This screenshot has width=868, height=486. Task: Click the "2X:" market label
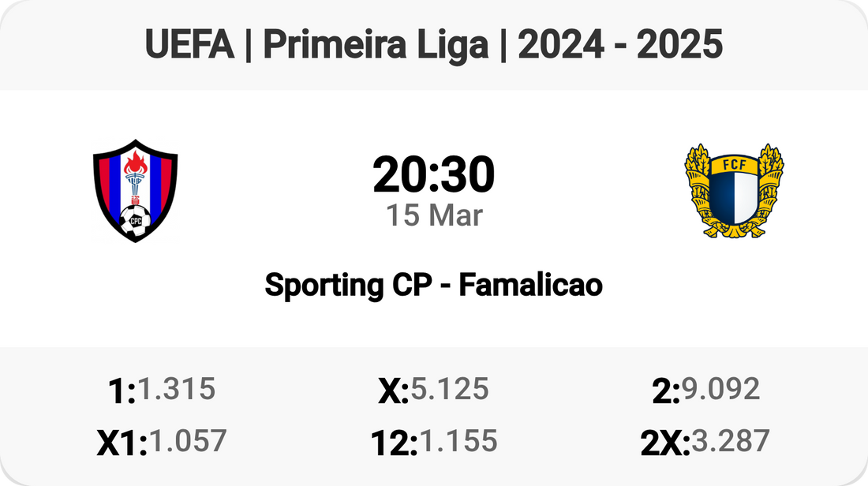click(x=665, y=443)
